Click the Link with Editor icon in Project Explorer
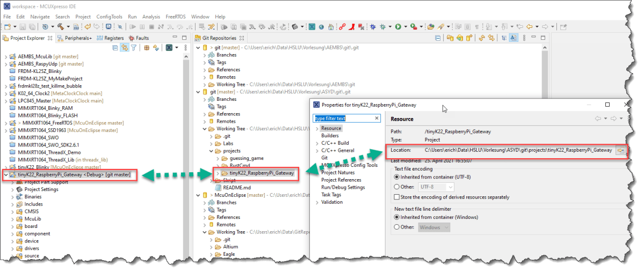Screen dimensions: 644x273 point(125,48)
